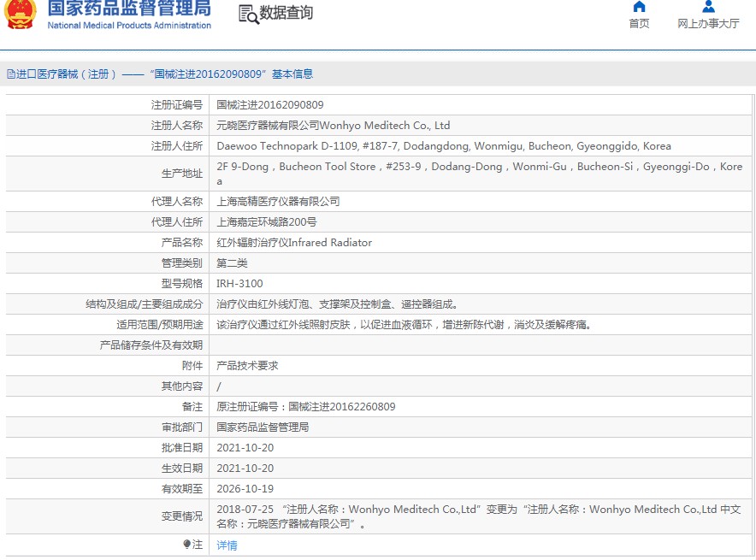The width and height of the screenshot is (756, 560).
Task: Click the national emblem logo
Action: [21, 14]
